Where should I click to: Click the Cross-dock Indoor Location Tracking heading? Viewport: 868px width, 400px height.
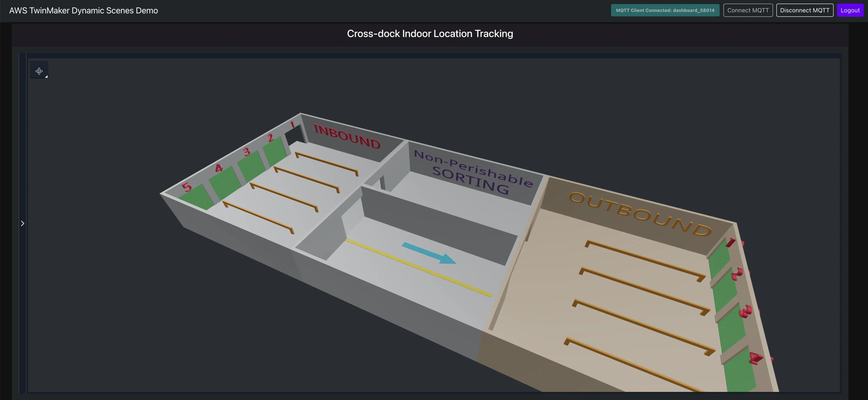pyautogui.click(x=430, y=33)
